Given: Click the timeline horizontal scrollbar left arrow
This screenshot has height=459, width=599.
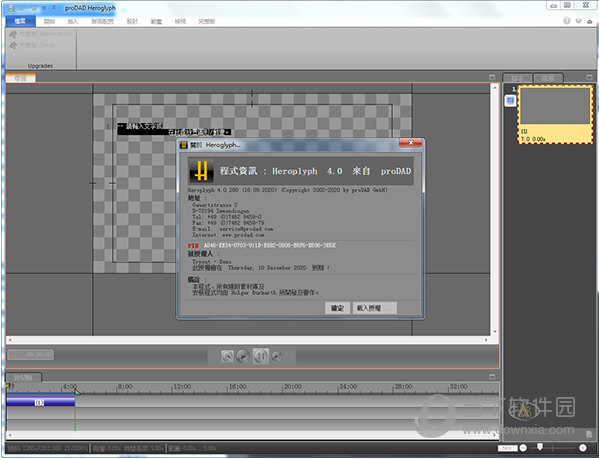Looking at the screenshot, I should (x=10, y=435).
